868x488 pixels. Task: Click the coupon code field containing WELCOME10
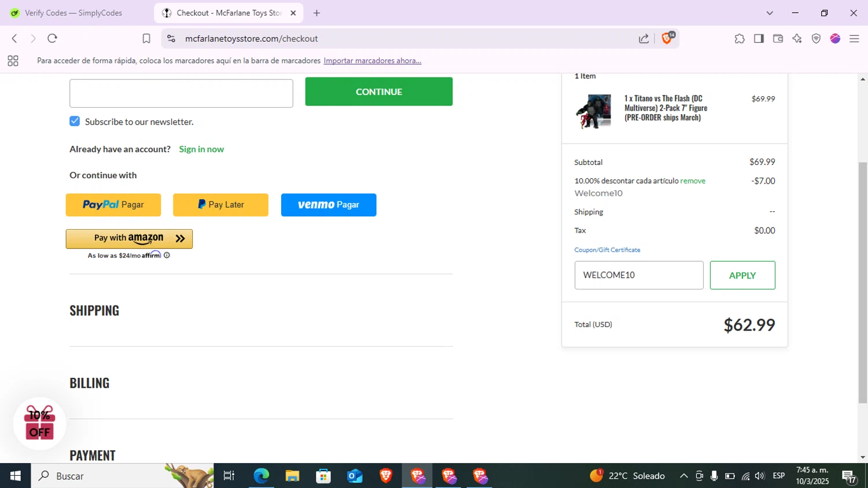click(x=639, y=275)
